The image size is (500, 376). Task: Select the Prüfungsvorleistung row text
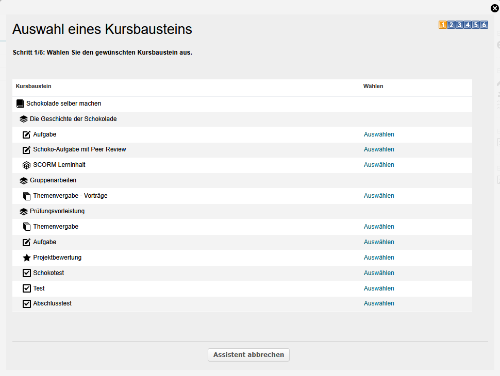coord(57,211)
